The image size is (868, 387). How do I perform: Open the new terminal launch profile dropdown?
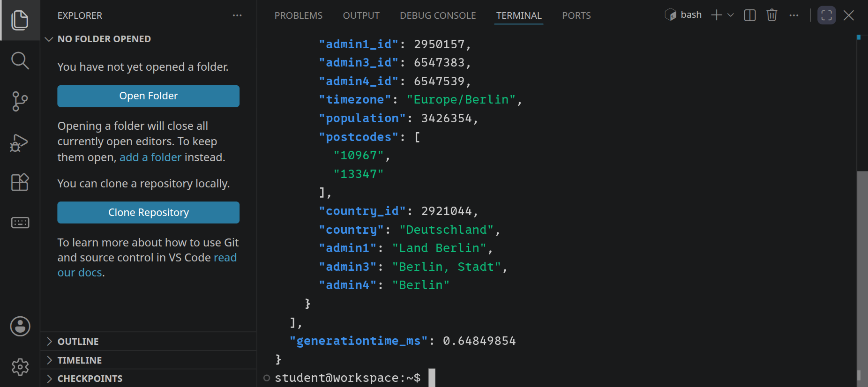pos(730,15)
